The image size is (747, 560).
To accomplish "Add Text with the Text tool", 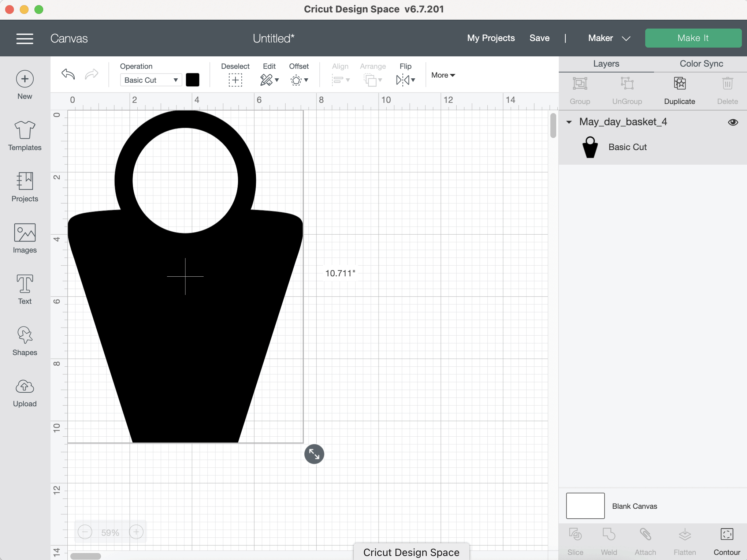I will pyautogui.click(x=25, y=284).
